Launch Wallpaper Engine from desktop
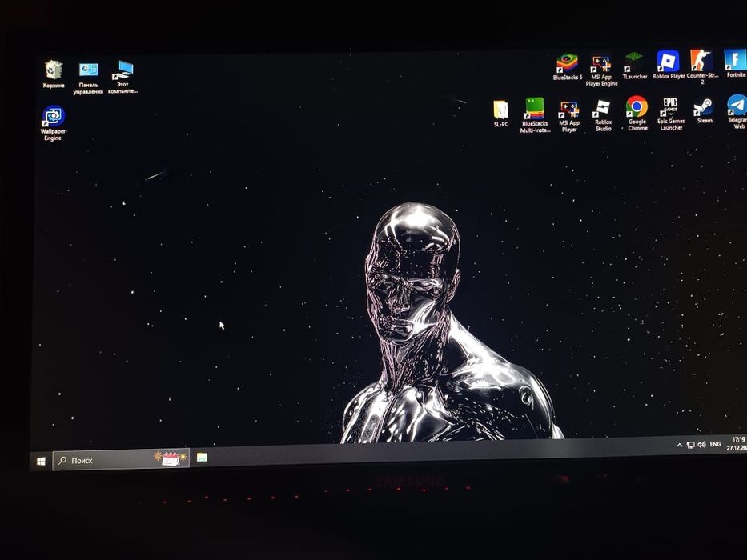 click(53, 123)
